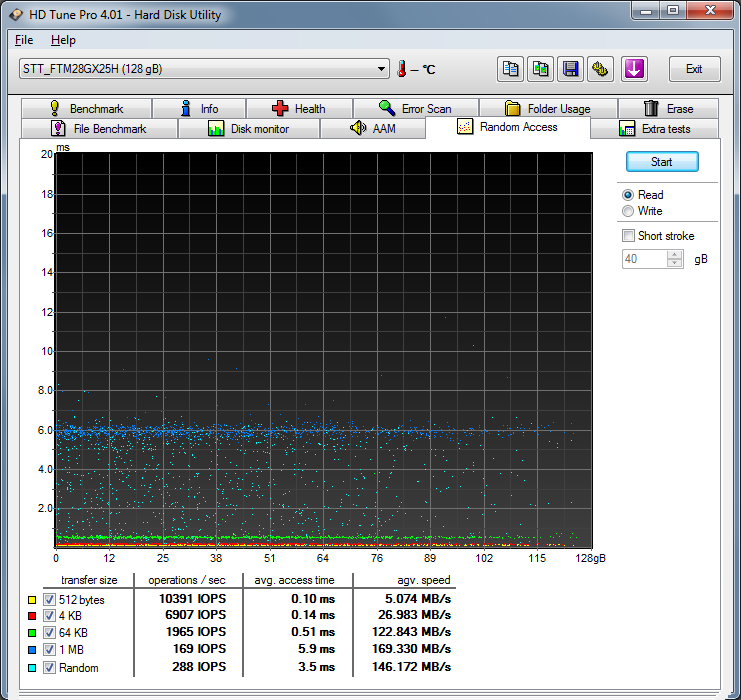Image resolution: width=741 pixels, height=700 pixels.
Task: Click the 1965 IOPS value
Action: click(x=196, y=632)
